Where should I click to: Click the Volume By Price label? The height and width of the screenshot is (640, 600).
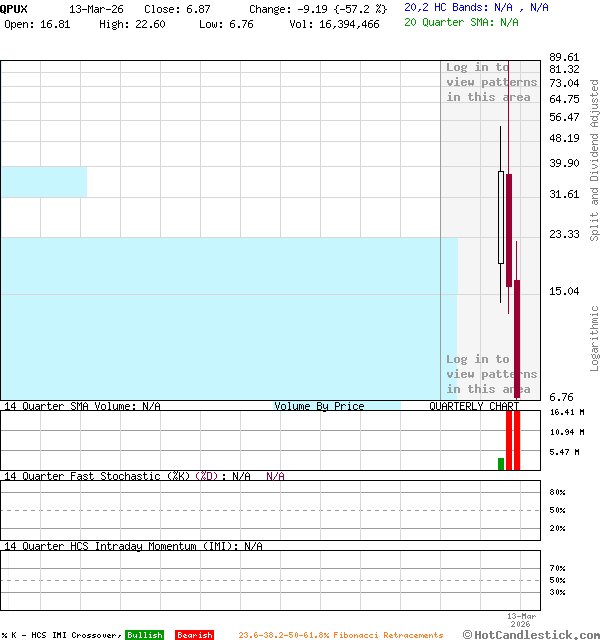click(319, 406)
